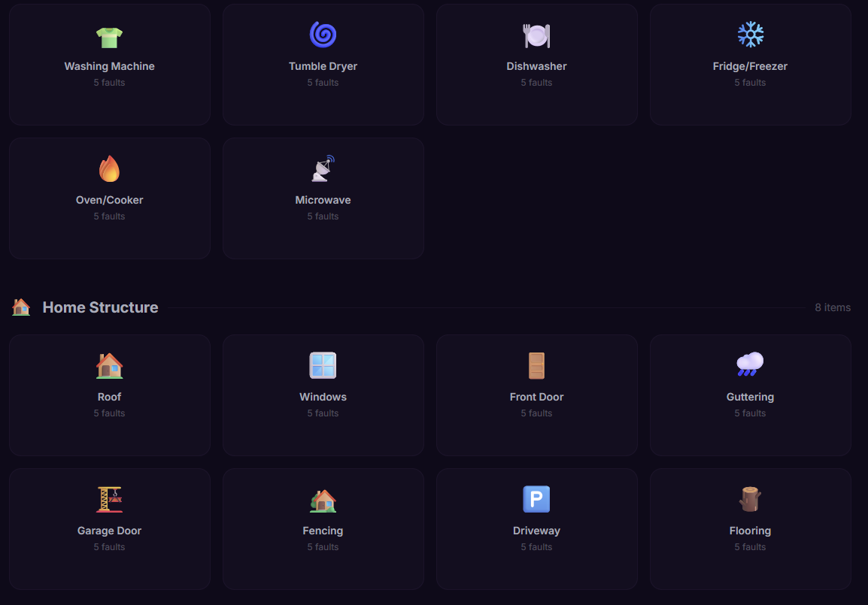Click the Guttering label text
Screen dimensions: 868x605
tap(750, 397)
